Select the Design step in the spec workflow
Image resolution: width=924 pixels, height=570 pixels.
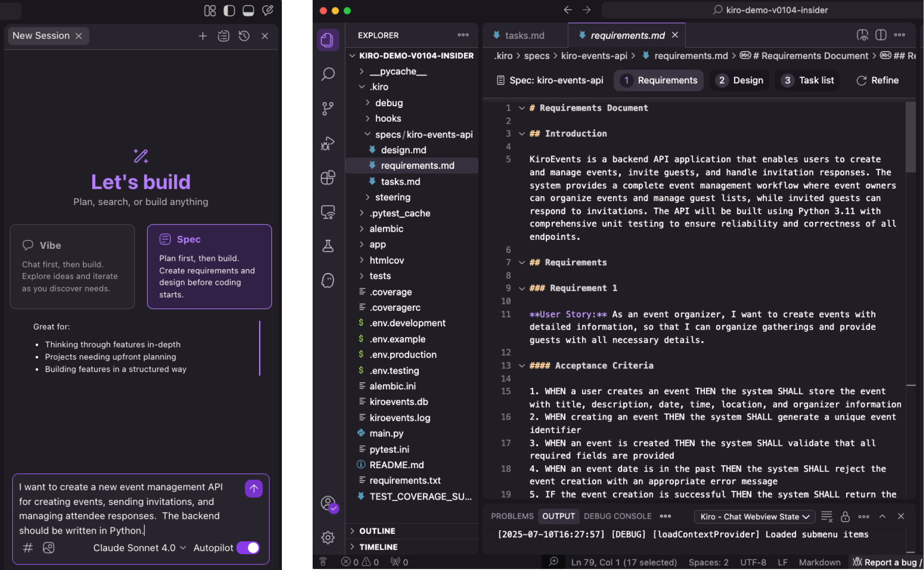click(739, 80)
